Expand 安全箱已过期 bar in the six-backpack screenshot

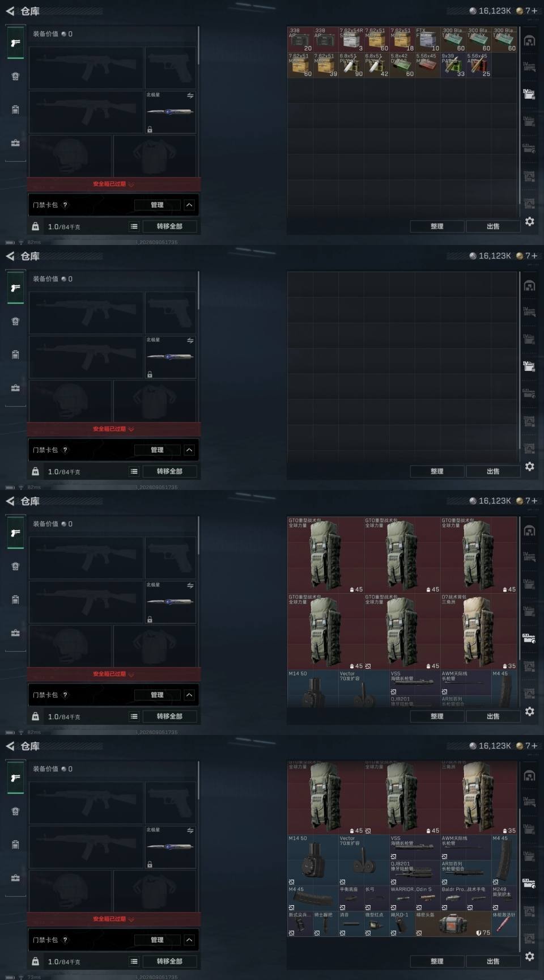(x=113, y=674)
